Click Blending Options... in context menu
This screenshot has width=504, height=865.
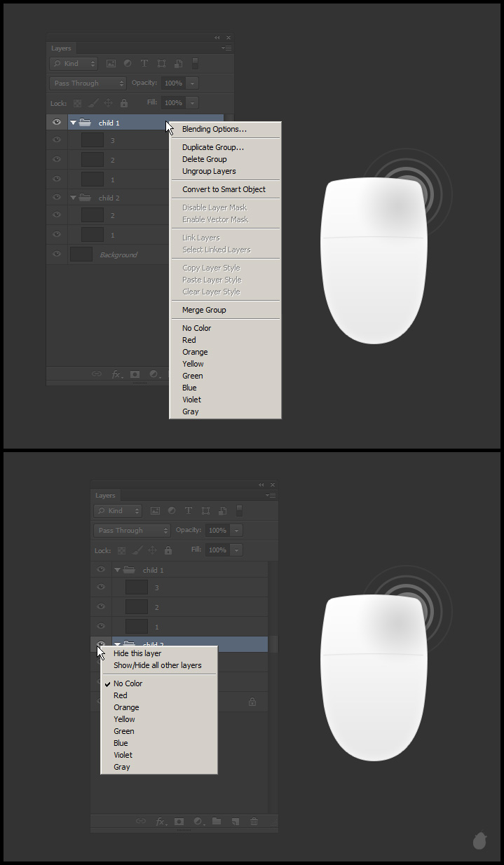point(214,129)
